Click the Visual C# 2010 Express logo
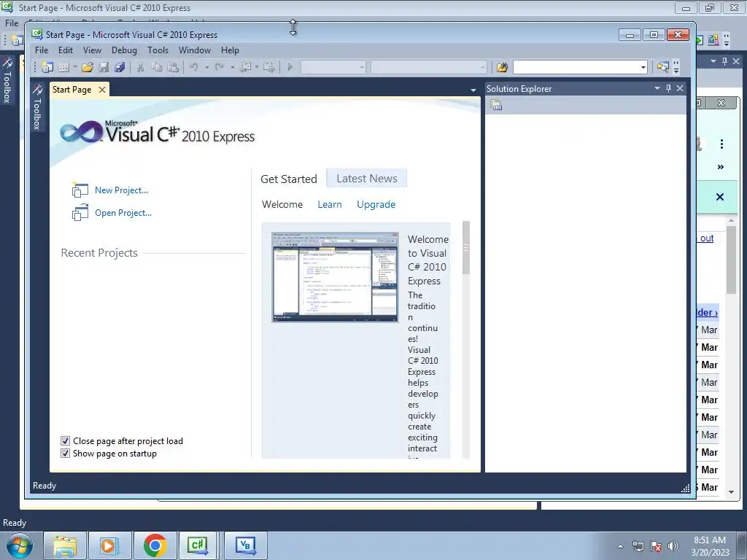Screen dimensions: 747x560 point(158,133)
